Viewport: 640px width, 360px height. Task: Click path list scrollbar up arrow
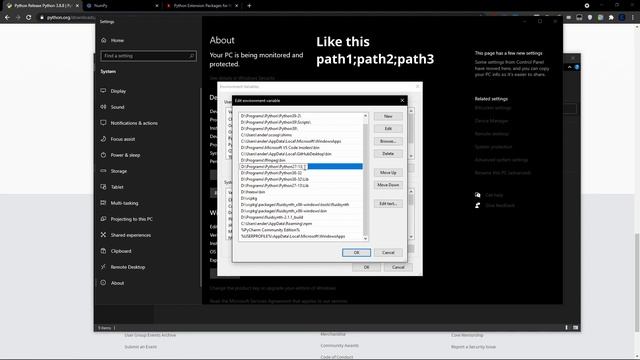(365, 116)
